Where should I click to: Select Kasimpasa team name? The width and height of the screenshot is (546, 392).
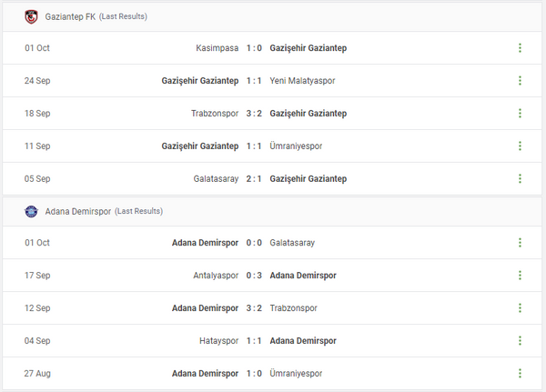point(217,48)
